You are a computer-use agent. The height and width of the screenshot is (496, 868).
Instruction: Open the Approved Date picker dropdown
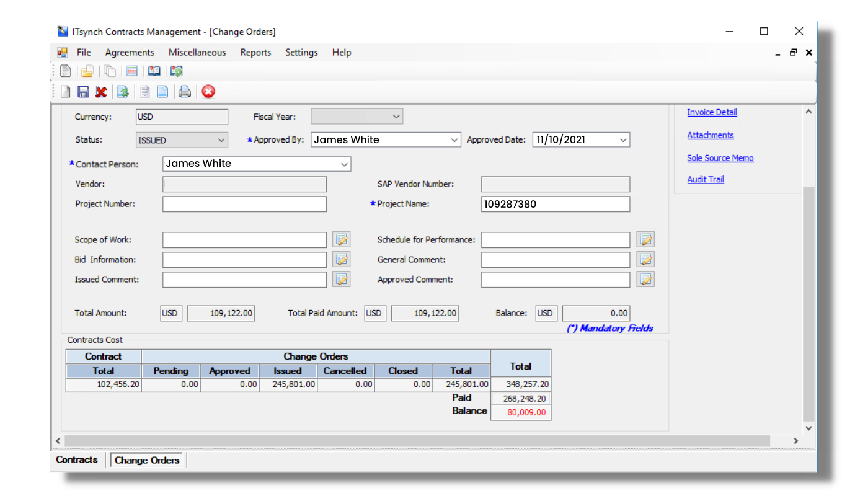(623, 139)
